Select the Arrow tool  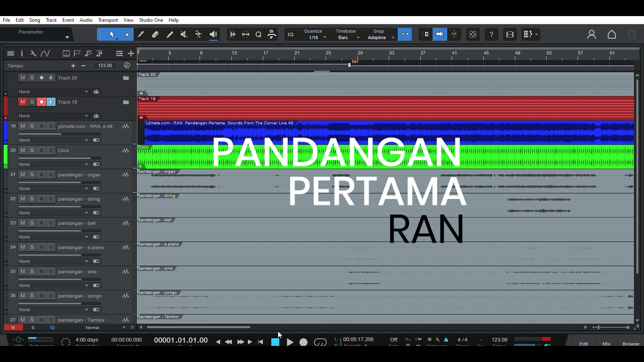pos(112,35)
